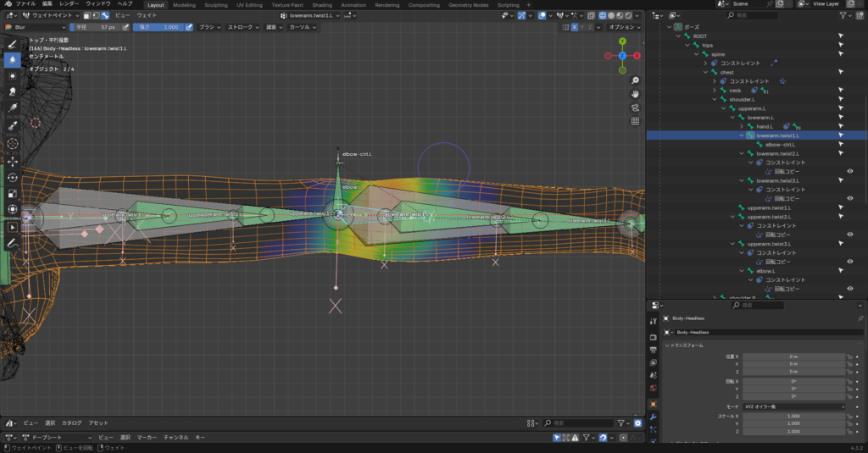This screenshot has width=868, height=453.
Task: Click the zoom magnifier viewport icon
Action: point(635,80)
